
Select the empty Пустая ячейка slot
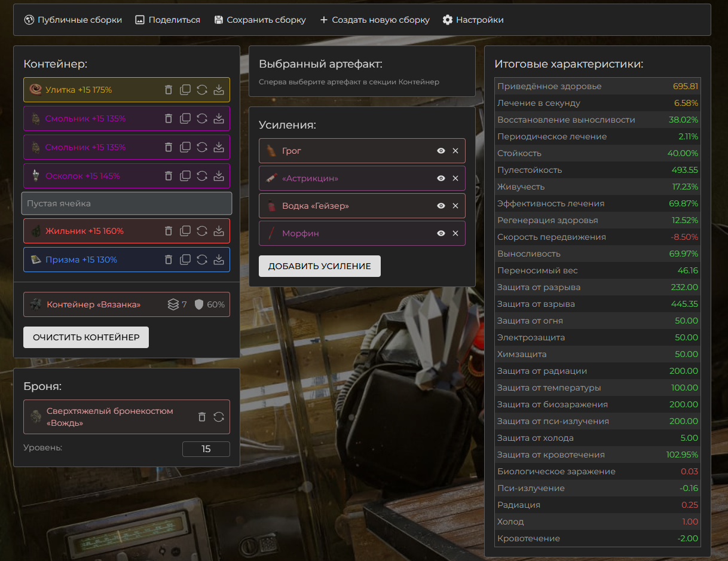[126, 203]
